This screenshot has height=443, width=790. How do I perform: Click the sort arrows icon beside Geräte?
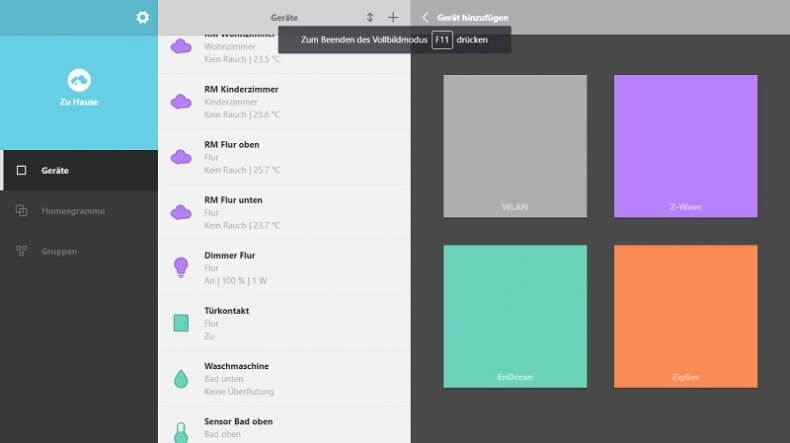[370, 17]
